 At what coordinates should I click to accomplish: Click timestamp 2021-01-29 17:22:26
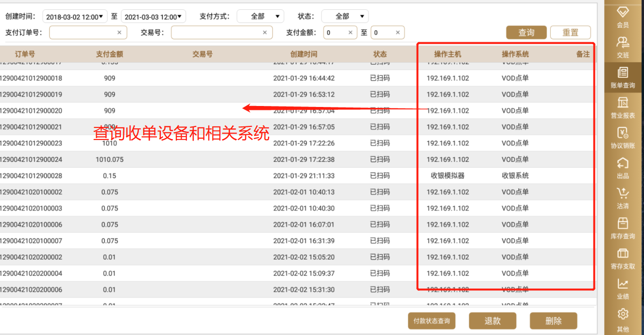click(304, 143)
